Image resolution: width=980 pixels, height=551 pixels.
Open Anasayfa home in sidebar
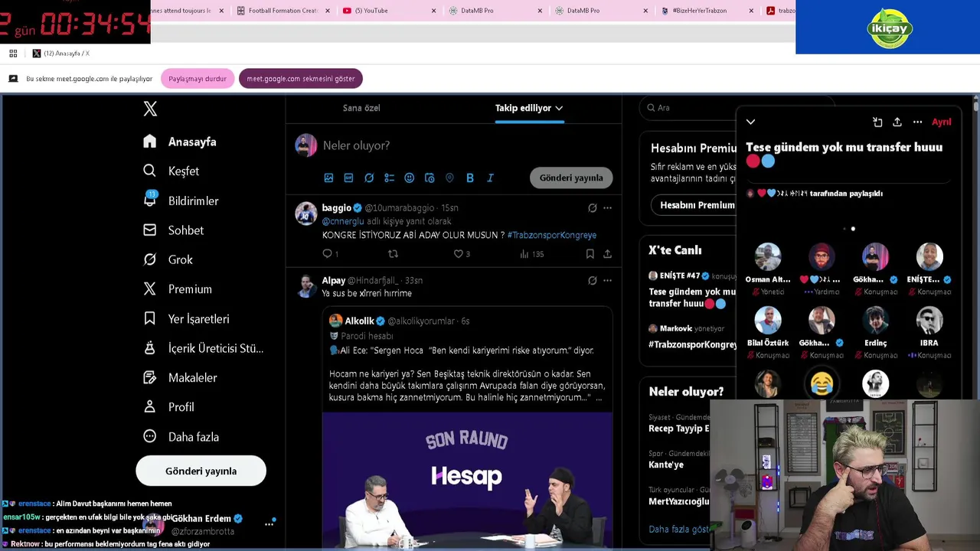click(180, 142)
